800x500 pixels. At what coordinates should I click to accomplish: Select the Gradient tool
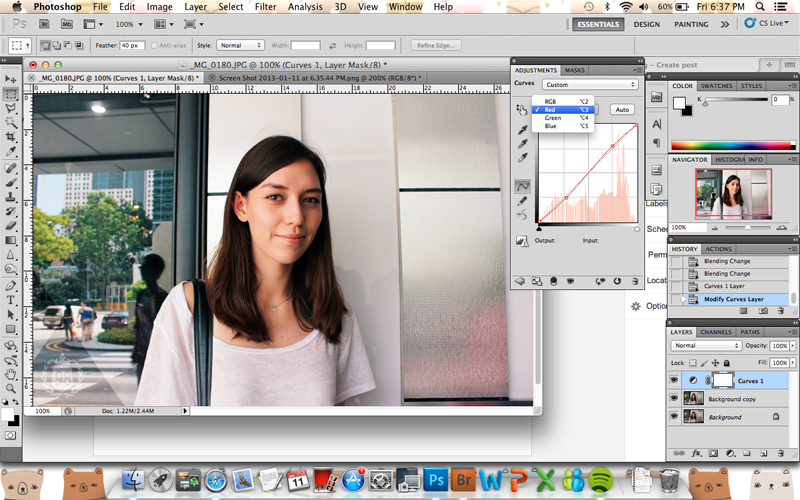click(10, 240)
